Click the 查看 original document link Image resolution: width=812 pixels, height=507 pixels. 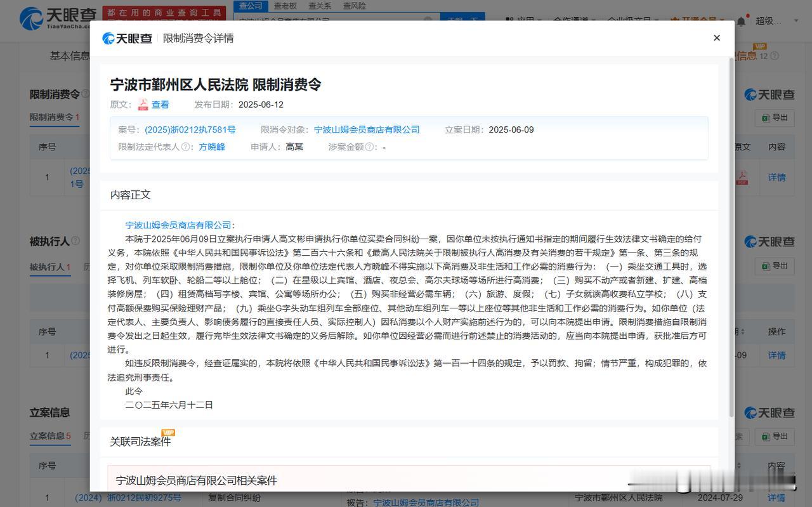160,105
